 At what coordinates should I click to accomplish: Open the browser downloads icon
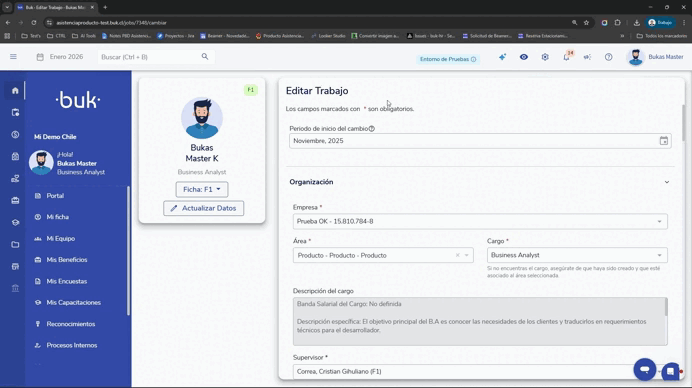[x=636, y=23]
